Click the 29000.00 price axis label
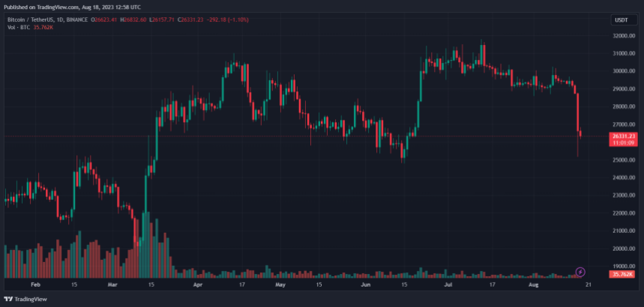Image resolution: width=644 pixels, height=307 pixels. click(x=624, y=89)
